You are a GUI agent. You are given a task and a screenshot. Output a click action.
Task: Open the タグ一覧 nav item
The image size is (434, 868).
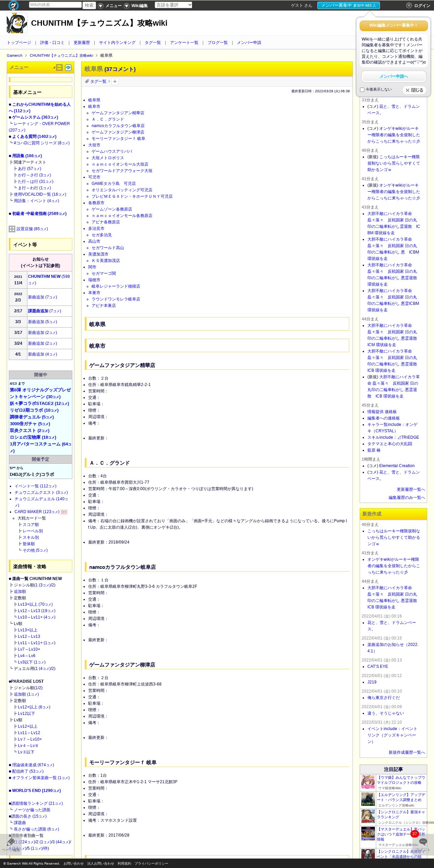tap(153, 43)
